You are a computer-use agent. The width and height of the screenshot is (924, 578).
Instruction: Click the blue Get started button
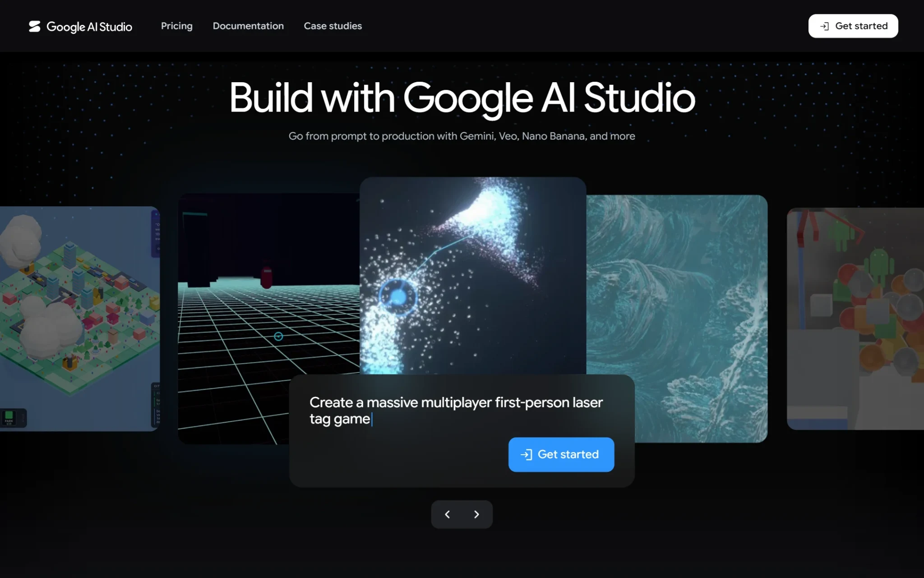pyautogui.click(x=561, y=455)
